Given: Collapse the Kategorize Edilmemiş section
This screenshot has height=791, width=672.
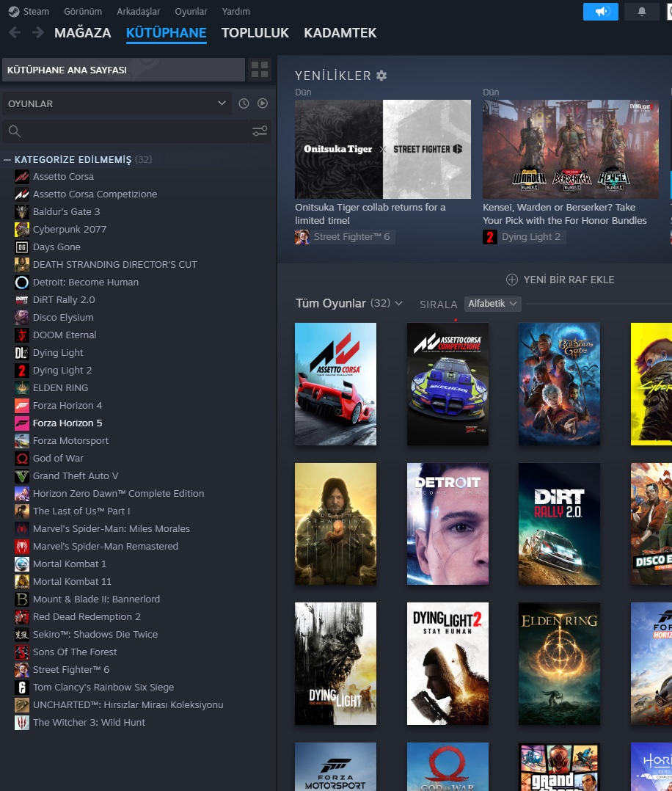Looking at the screenshot, I should pyautogui.click(x=7, y=159).
